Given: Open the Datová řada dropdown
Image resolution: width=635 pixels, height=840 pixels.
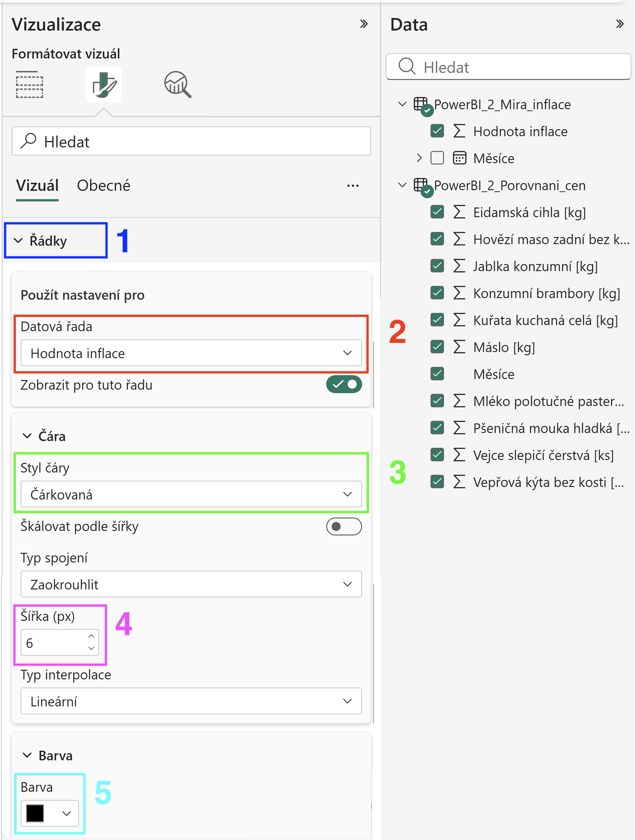Looking at the screenshot, I should [x=191, y=353].
